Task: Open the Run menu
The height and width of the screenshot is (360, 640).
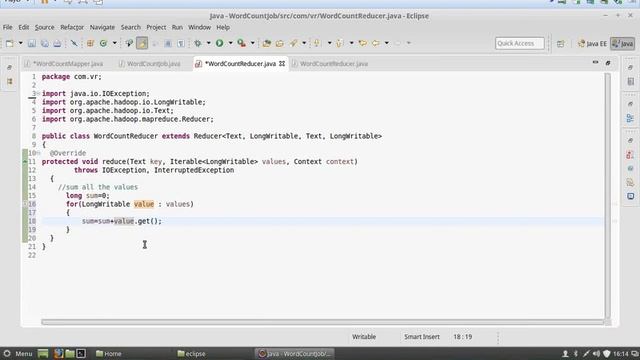Action: pos(177,27)
